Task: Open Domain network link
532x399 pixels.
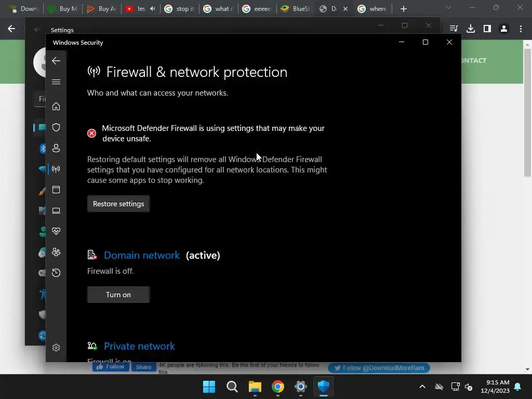Action: 142,255
